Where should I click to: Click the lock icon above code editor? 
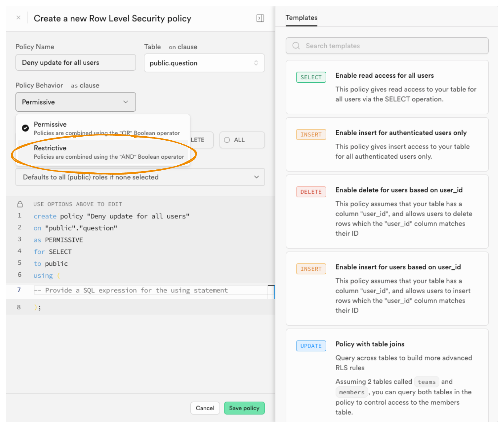coord(20,204)
